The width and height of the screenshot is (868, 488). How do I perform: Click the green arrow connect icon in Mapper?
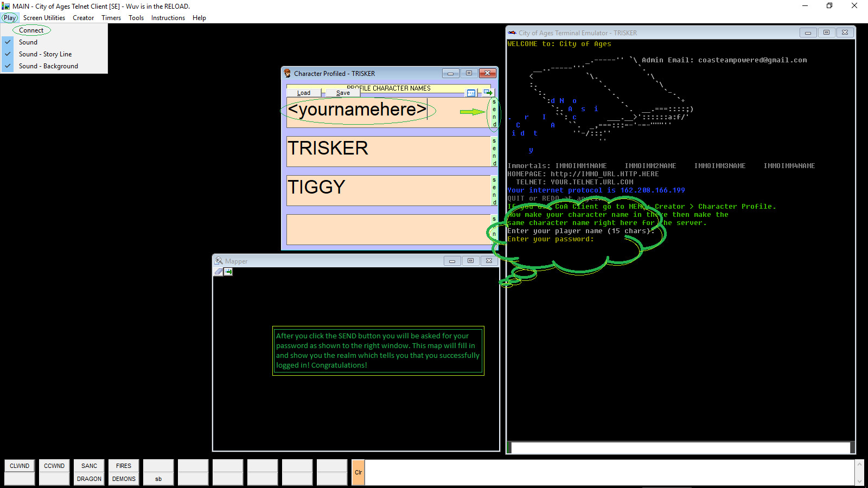(228, 272)
